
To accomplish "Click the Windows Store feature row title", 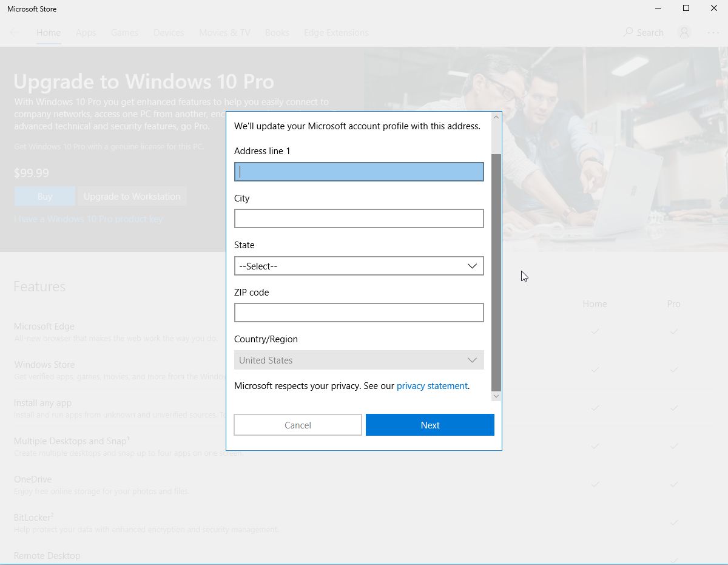I will tap(44, 365).
